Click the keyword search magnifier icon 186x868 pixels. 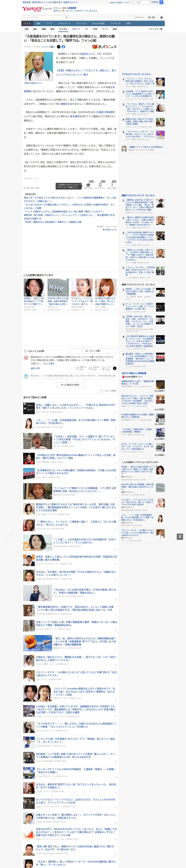66,18
